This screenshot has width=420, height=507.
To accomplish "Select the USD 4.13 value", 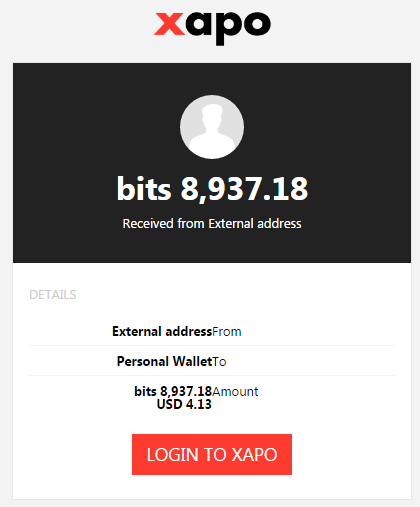I will (184, 404).
